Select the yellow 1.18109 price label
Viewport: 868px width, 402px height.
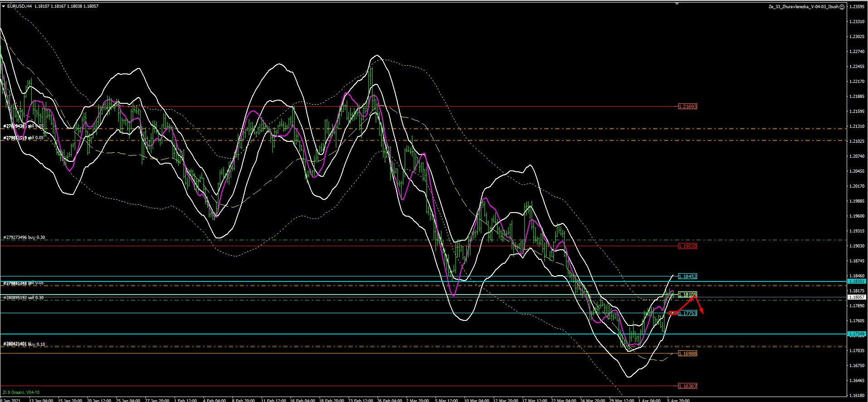[x=688, y=295]
